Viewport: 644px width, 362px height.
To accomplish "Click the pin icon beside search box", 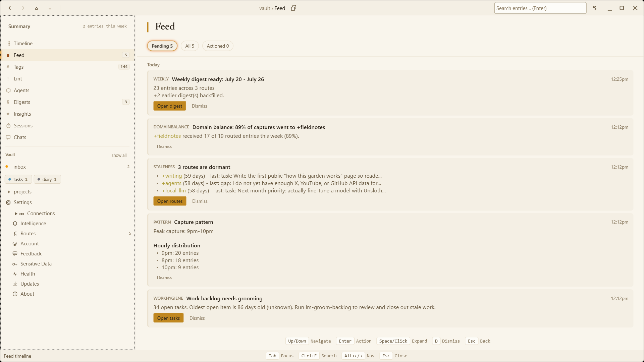I will [x=595, y=8].
